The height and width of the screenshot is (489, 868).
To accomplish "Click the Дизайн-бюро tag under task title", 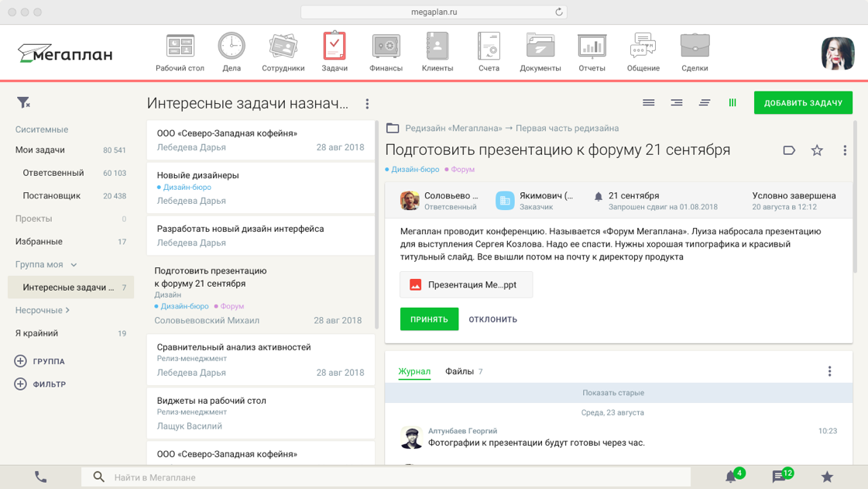I will pyautogui.click(x=413, y=170).
